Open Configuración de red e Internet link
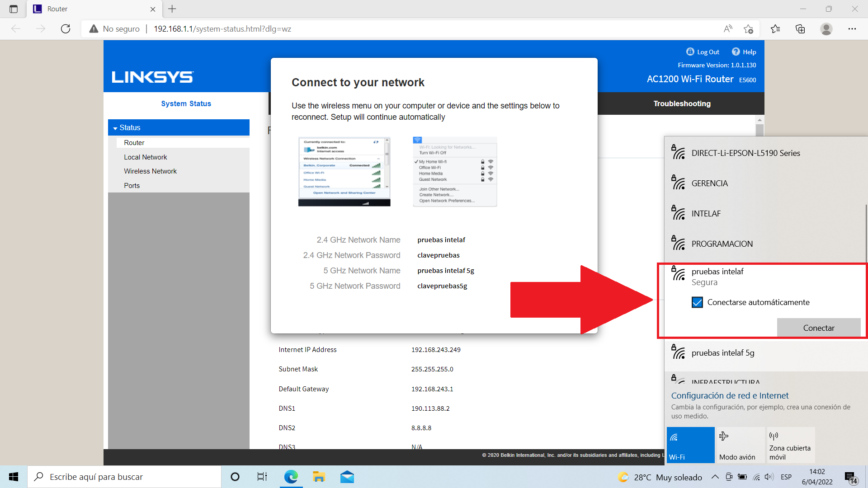This screenshot has height=488, width=868. (x=730, y=395)
